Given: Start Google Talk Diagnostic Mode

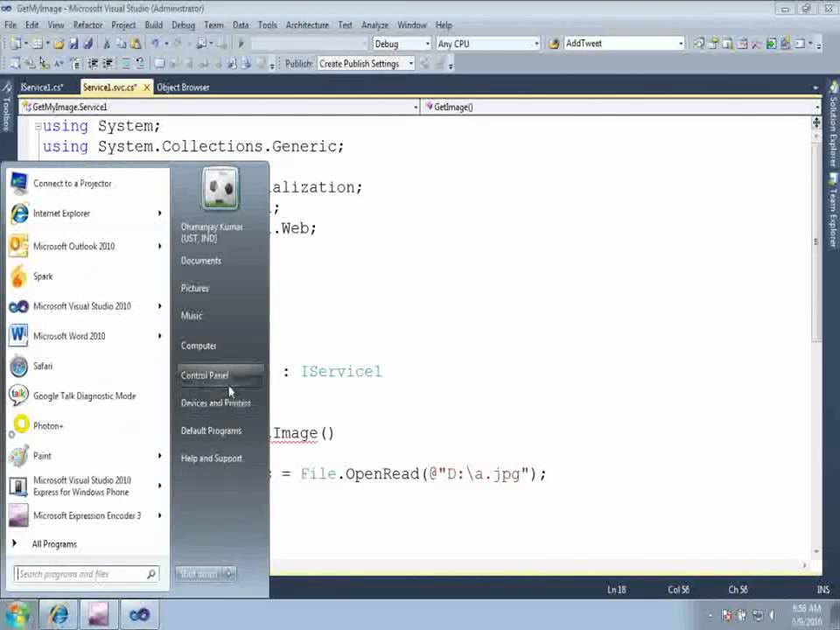Looking at the screenshot, I should point(84,395).
